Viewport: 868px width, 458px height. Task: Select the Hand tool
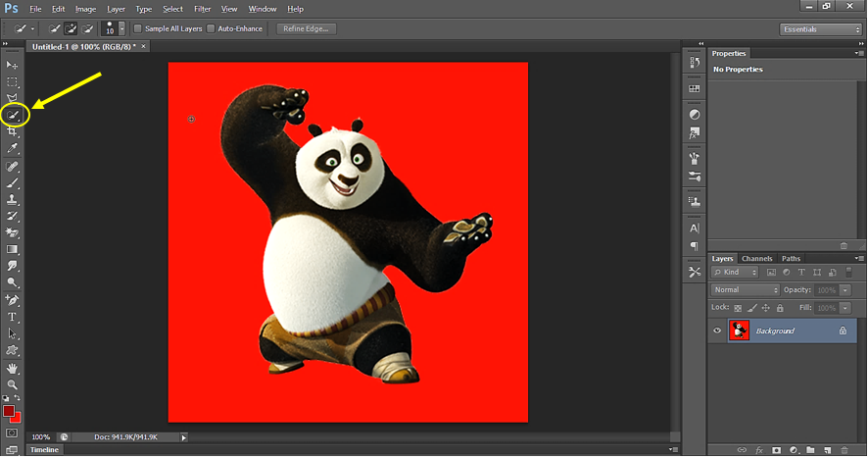12,368
